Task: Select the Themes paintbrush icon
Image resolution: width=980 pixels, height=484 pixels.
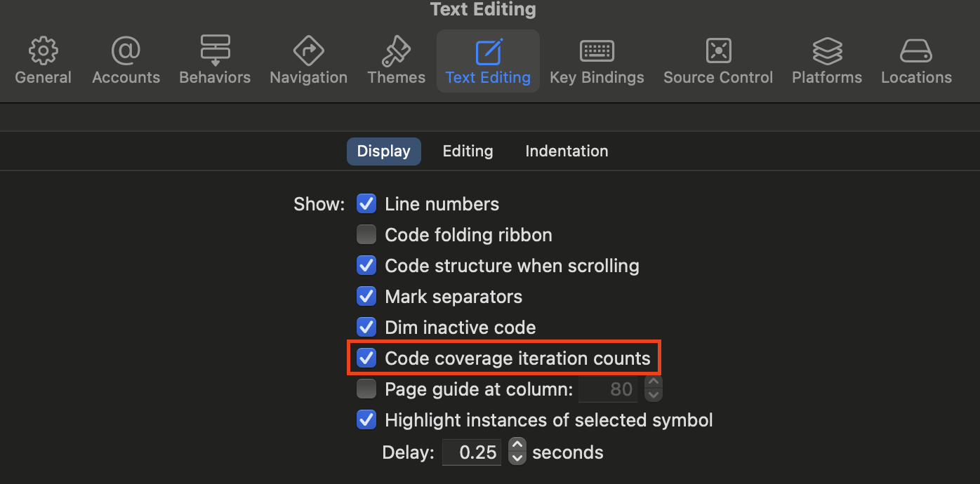Action: point(396,51)
